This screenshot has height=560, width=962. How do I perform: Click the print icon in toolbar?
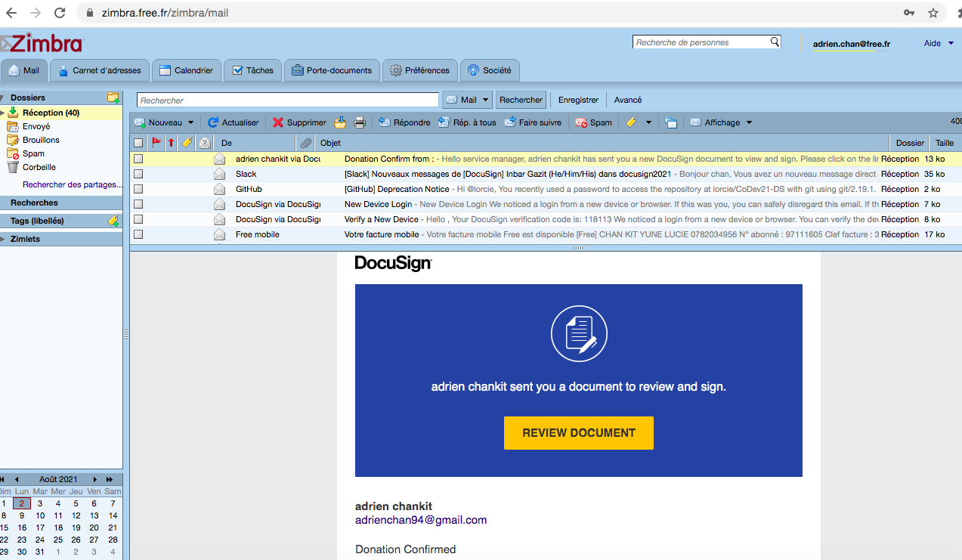(360, 122)
